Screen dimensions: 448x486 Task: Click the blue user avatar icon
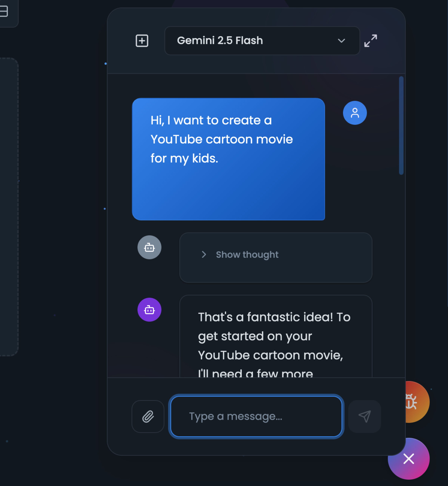355,113
